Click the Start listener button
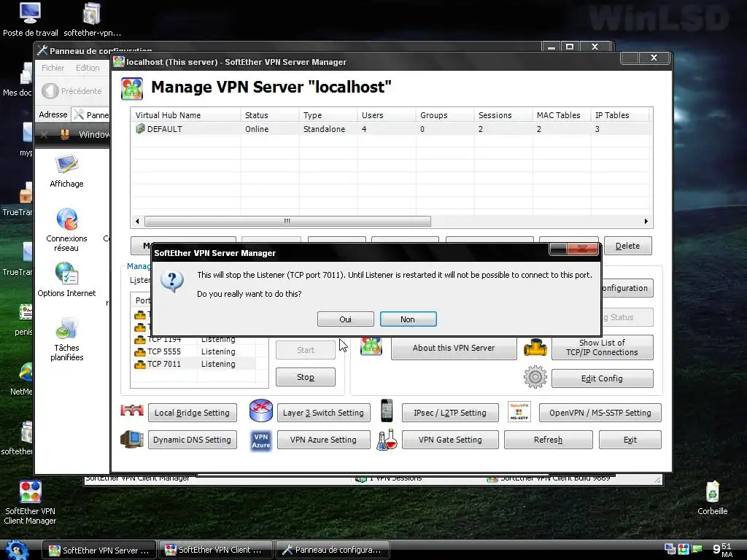The width and height of the screenshot is (747, 560). click(306, 350)
